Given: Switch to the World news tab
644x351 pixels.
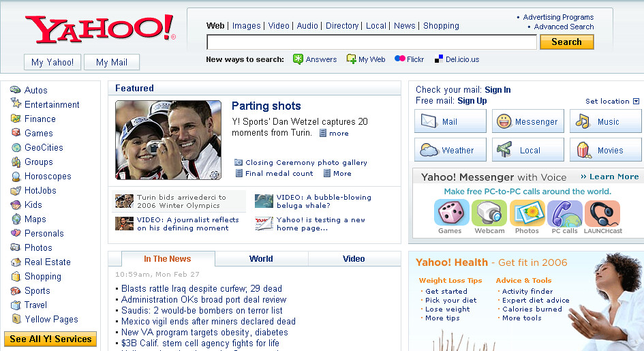Looking at the screenshot, I should 261,258.
